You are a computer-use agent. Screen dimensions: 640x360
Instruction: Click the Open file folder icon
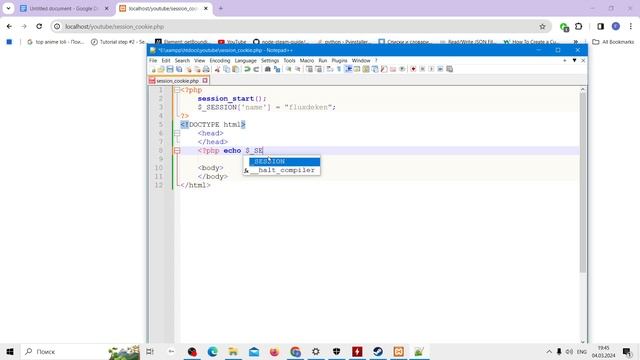click(x=161, y=69)
